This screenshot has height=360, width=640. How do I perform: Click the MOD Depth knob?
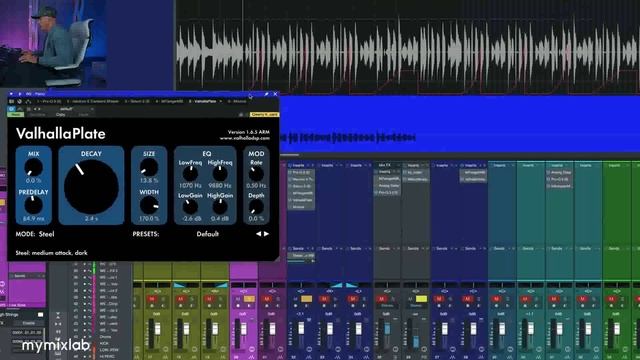256,207
